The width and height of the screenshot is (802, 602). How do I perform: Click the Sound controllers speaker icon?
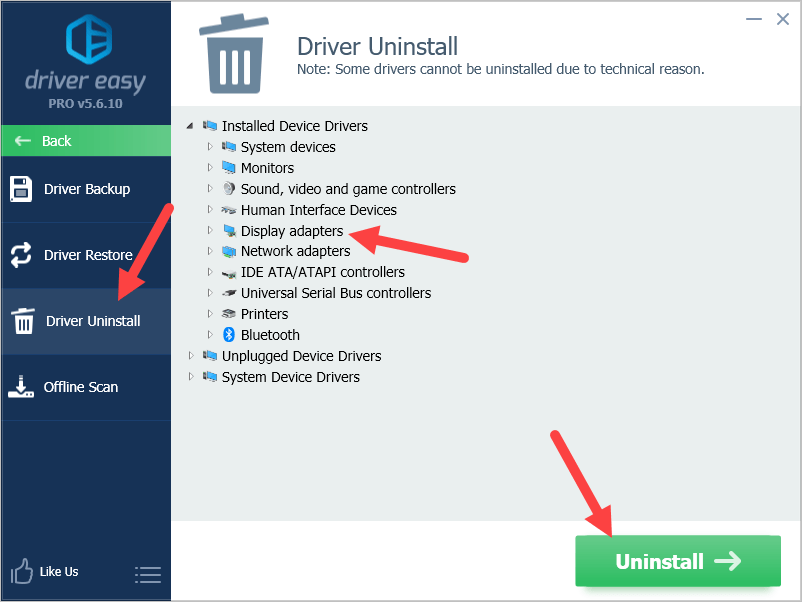[x=228, y=188]
